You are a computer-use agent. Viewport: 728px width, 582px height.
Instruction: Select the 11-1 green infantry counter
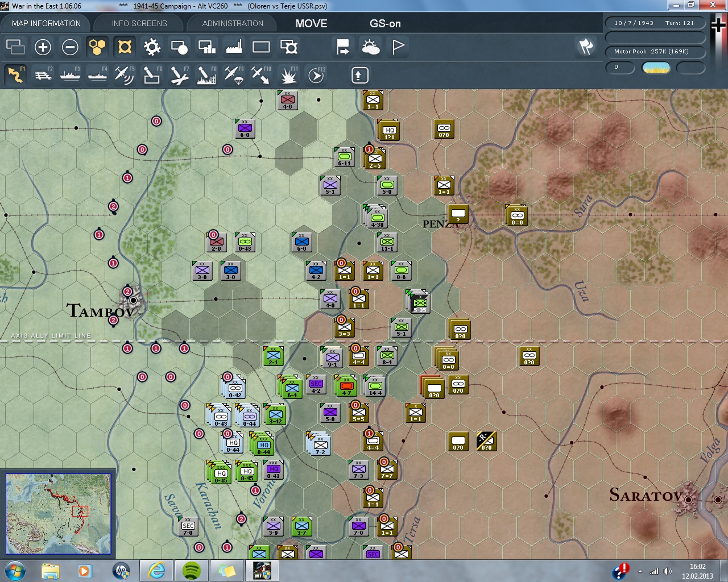[x=387, y=242]
